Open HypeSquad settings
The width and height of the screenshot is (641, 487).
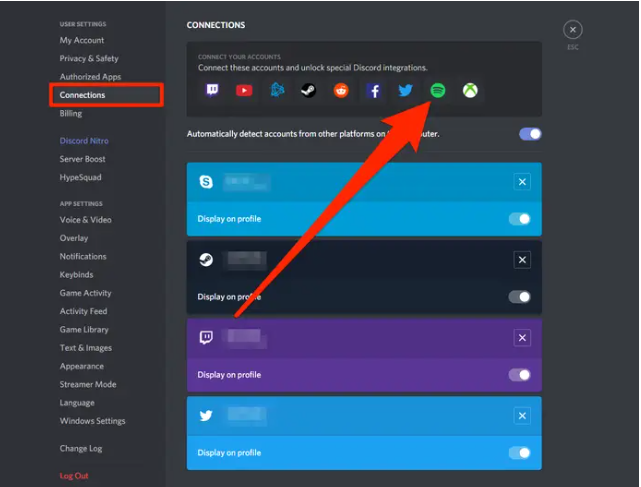tap(81, 177)
